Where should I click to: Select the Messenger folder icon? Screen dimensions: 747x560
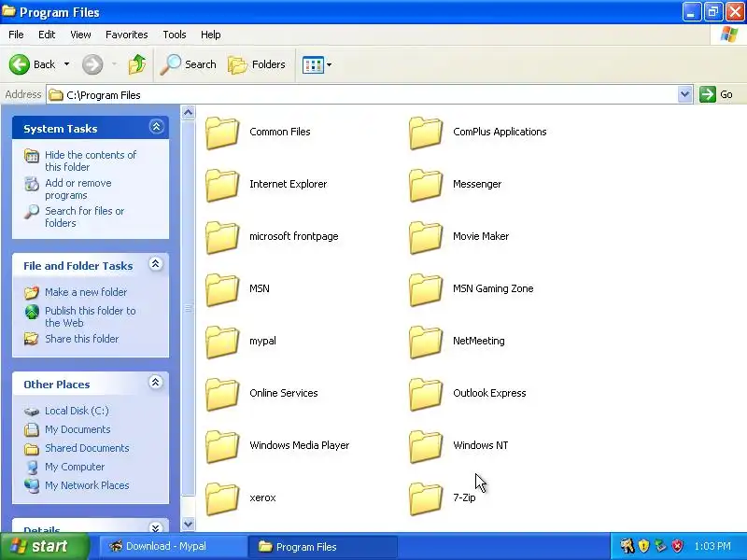(426, 185)
